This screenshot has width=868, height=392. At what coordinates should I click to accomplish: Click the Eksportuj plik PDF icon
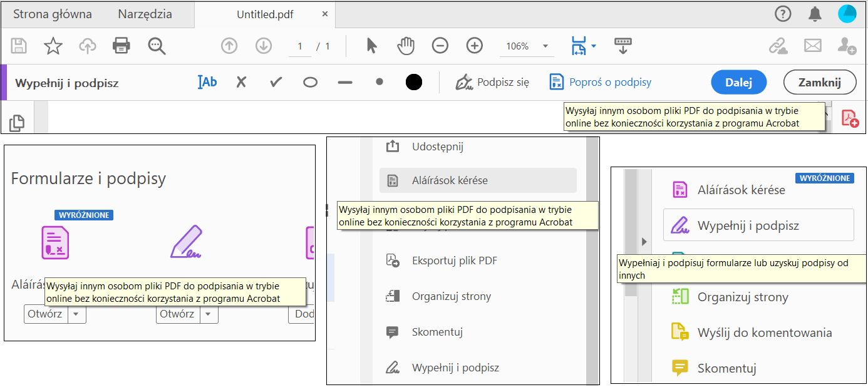[393, 260]
